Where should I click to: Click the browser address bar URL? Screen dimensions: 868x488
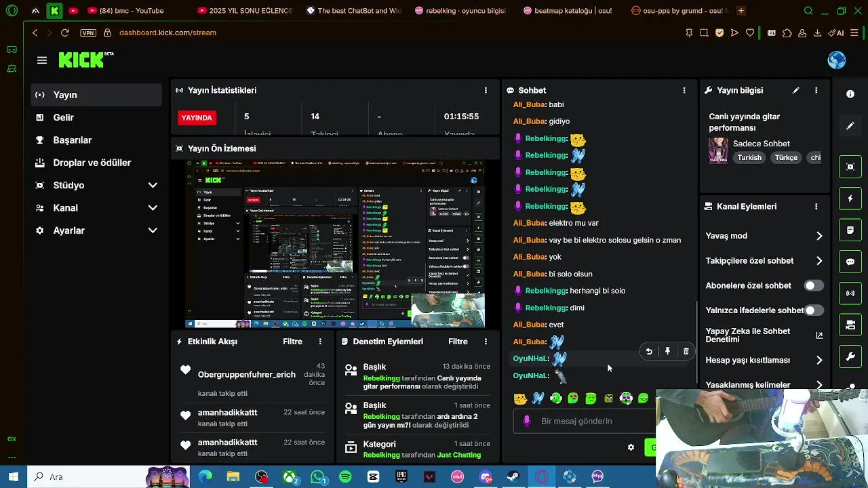pos(167,33)
